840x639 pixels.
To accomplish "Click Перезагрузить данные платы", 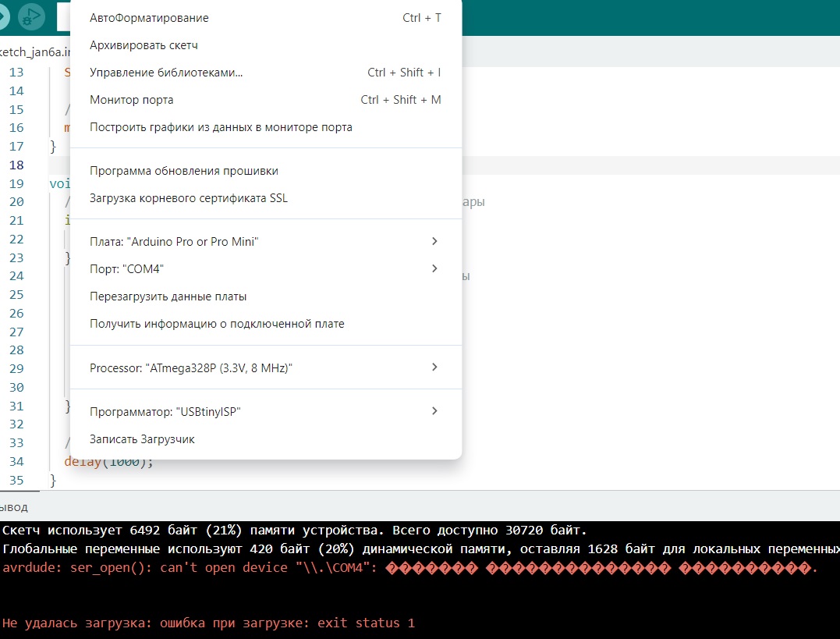I will click(x=168, y=296).
